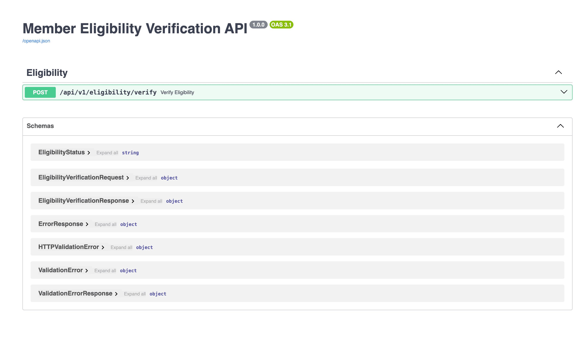
Task: Click Expand all for EligibilityVerificationResponse
Action: (x=151, y=201)
